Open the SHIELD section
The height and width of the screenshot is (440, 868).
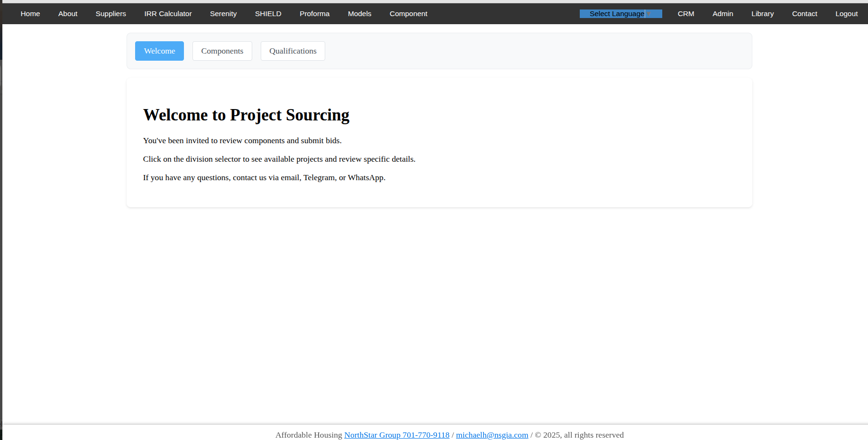click(x=268, y=14)
